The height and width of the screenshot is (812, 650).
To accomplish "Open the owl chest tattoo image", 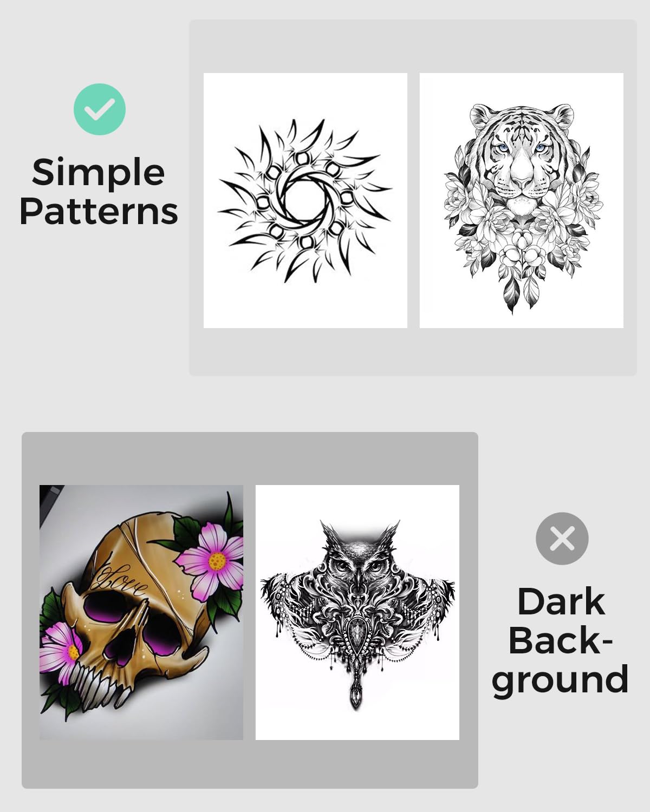I will click(x=357, y=612).
